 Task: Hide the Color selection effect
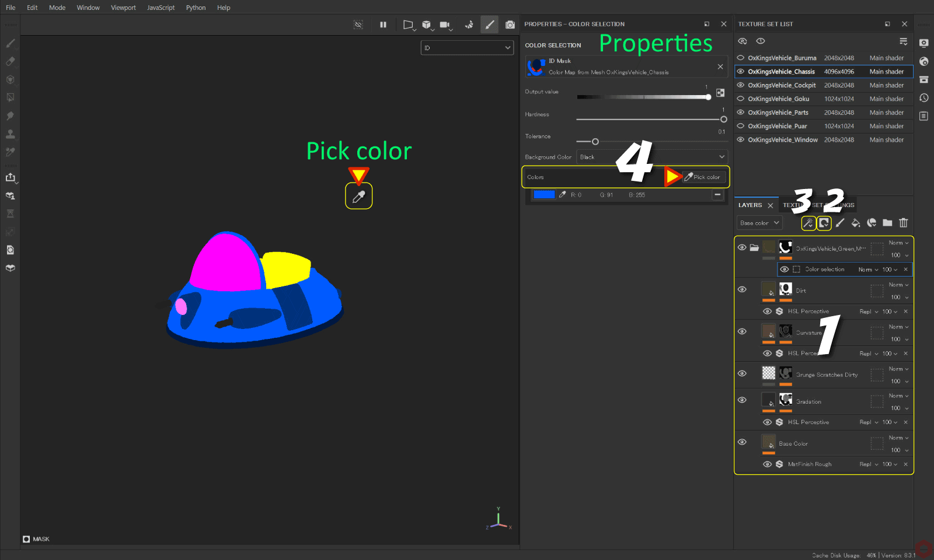785,269
